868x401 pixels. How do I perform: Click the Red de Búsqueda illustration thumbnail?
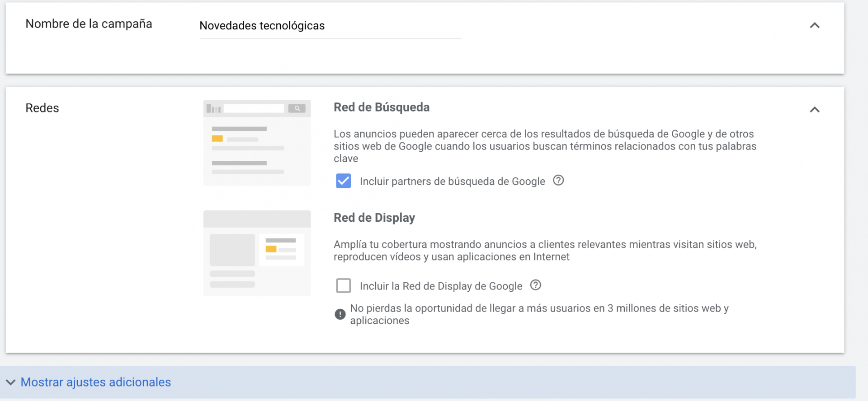[x=257, y=143]
